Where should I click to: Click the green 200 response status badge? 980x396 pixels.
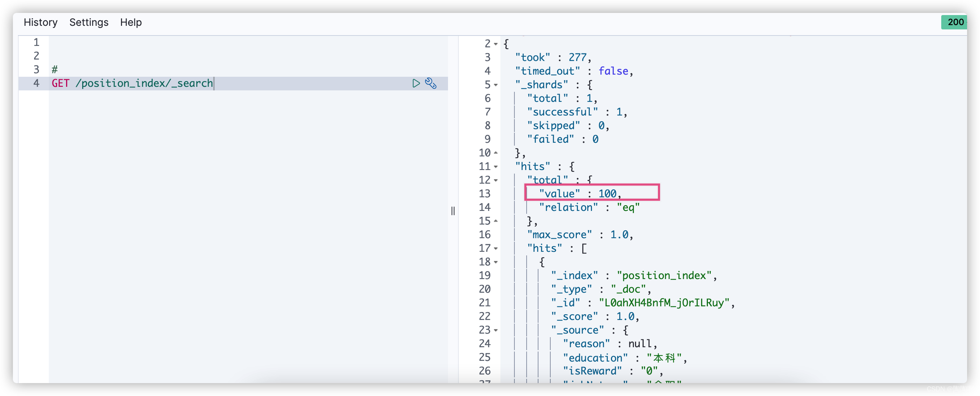tap(954, 22)
